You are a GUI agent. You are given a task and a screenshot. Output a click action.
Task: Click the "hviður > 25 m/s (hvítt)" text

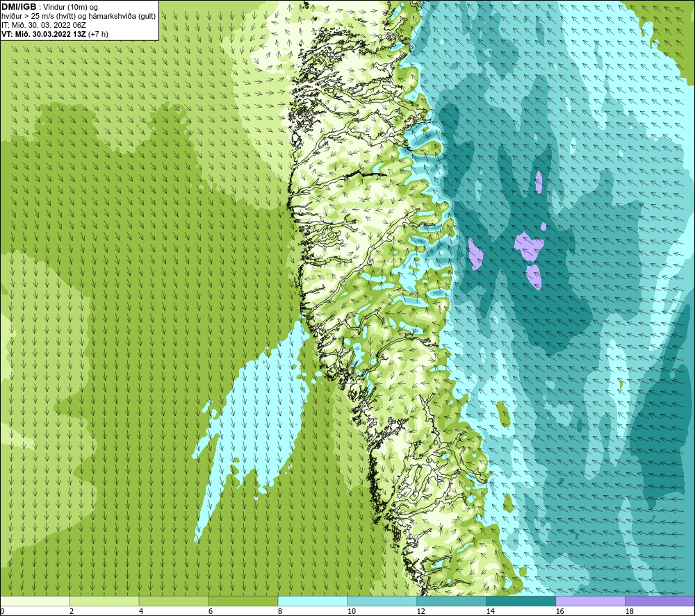pos(38,17)
